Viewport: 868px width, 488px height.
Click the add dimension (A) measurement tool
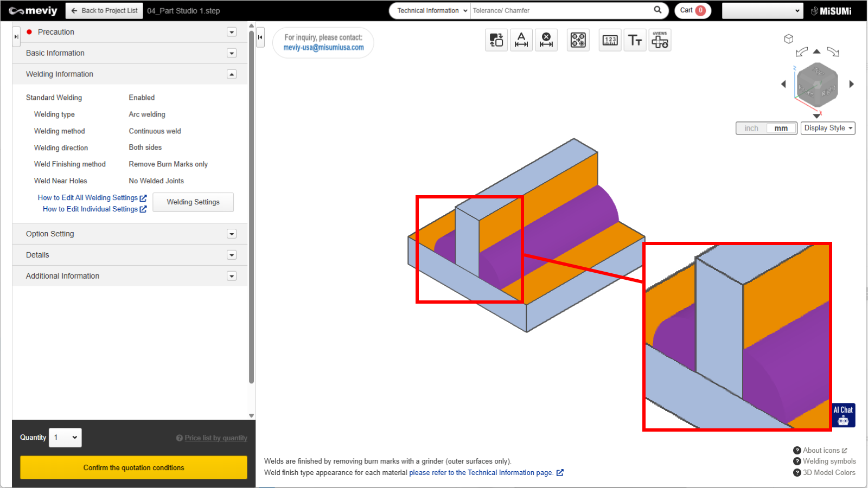pyautogui.click(x=521, y=40)
